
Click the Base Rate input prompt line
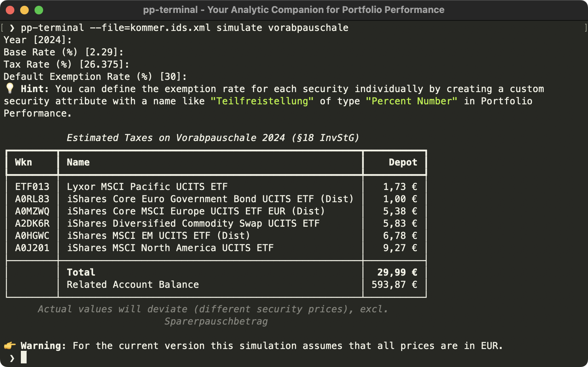[x=63, y=52]
